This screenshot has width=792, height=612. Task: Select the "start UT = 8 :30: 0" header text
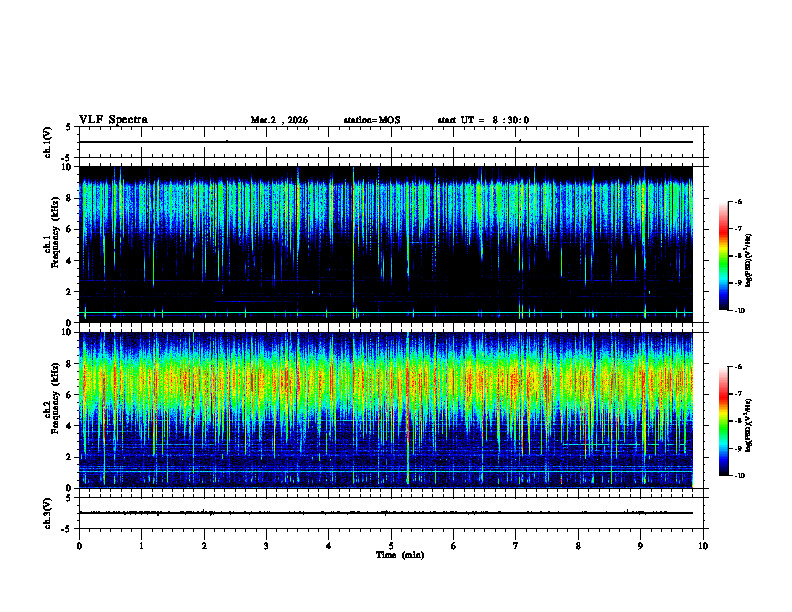coord(483,120)
